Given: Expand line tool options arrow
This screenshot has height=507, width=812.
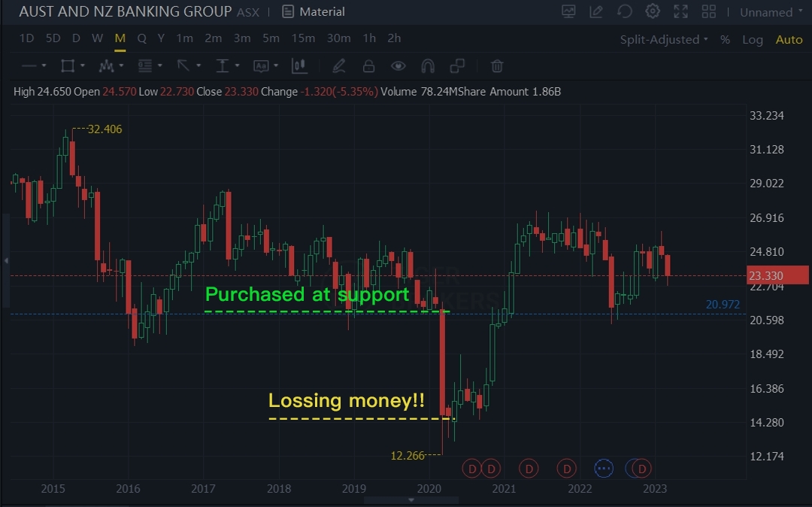Looking at the screenshot, I should (x=44, y=65).
